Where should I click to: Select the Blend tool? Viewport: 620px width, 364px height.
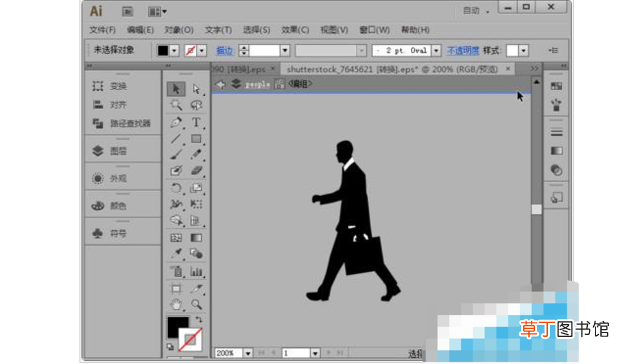(196, 253)
